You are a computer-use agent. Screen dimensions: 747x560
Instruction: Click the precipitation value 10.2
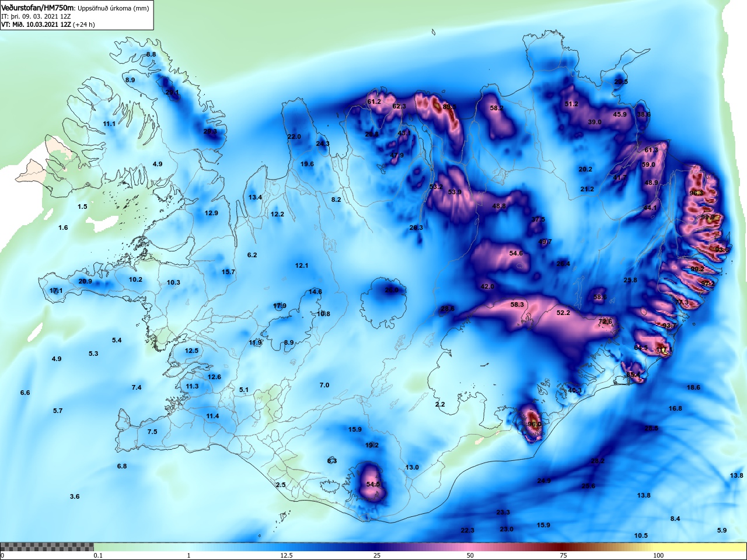pos(135,279)
